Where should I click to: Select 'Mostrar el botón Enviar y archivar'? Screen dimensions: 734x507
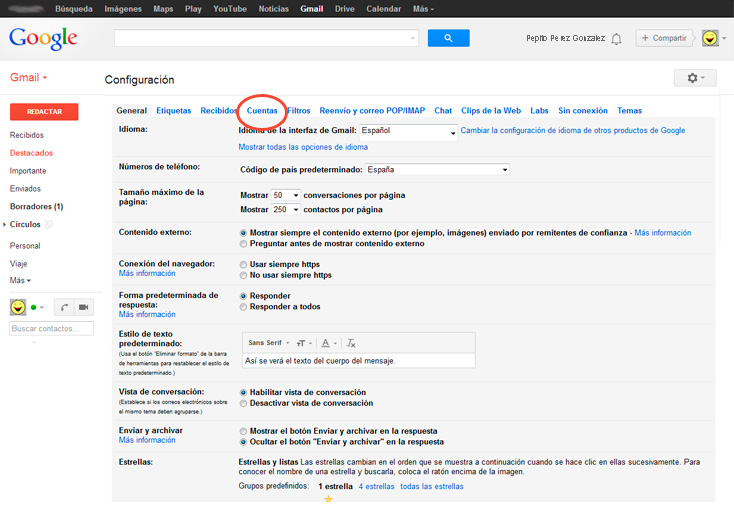[x=243, y=431]
